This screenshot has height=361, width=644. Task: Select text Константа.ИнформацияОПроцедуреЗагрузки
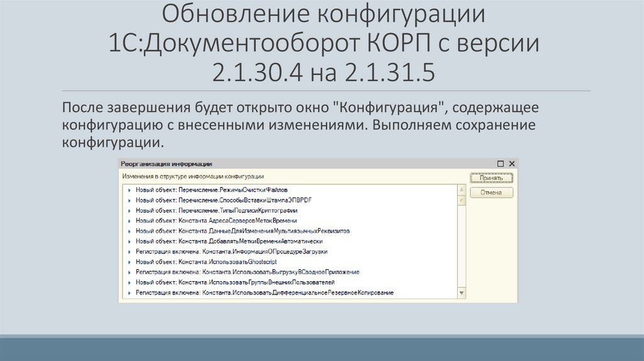[265, 252]
